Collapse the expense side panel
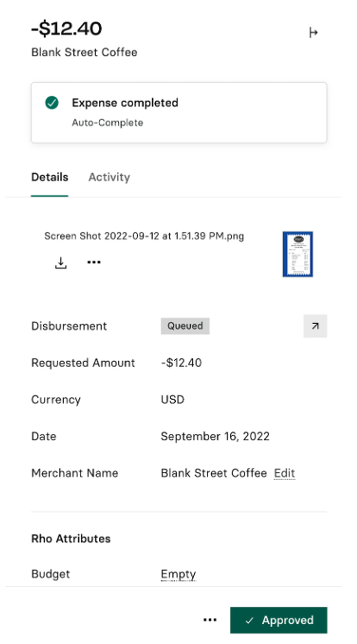The image size is (357, 644). pos(313,32)
